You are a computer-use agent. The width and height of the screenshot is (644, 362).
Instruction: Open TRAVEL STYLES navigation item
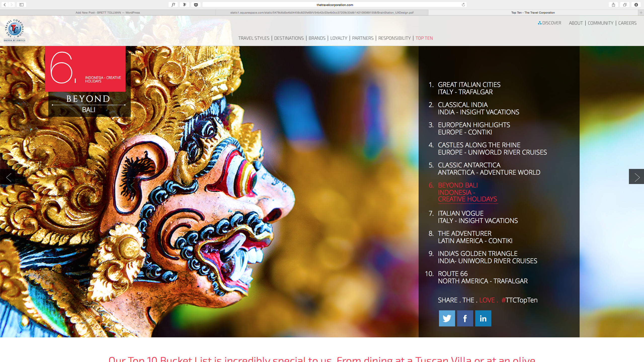pyautogui.click(x=254, y=38)
